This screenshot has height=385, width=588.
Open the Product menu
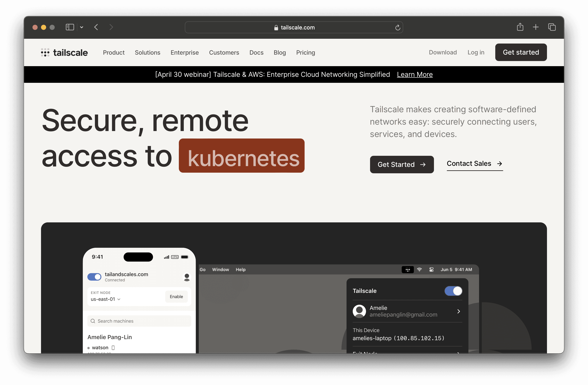coord(114,52)
